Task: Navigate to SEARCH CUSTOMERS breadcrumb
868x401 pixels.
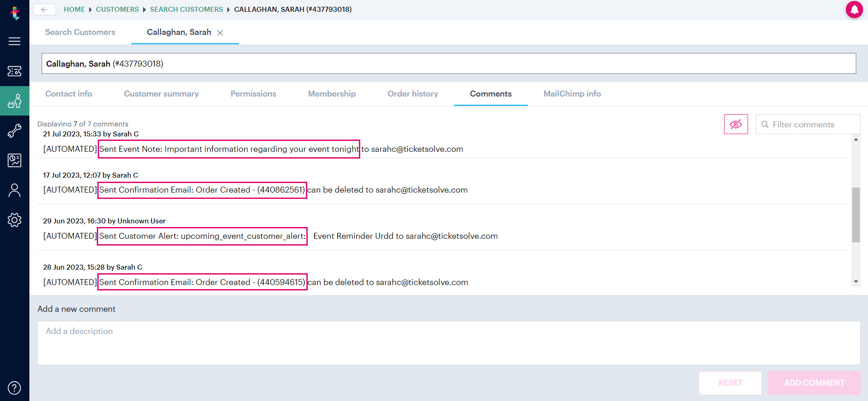Action: pyautogui.click(x=186, y=9)
